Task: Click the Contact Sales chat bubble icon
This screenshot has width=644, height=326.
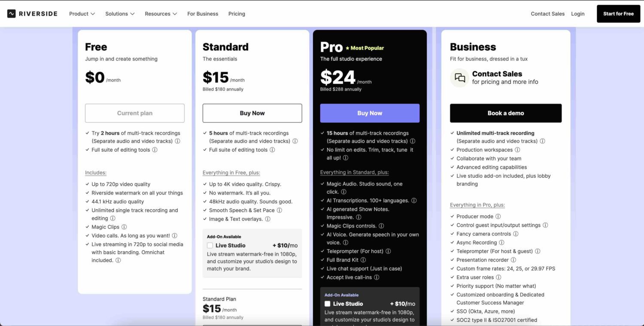Action: pos(460,78)
